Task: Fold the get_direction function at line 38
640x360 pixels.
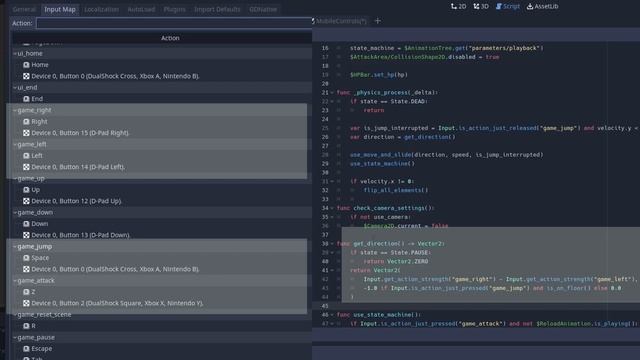Action: point(332,244)
